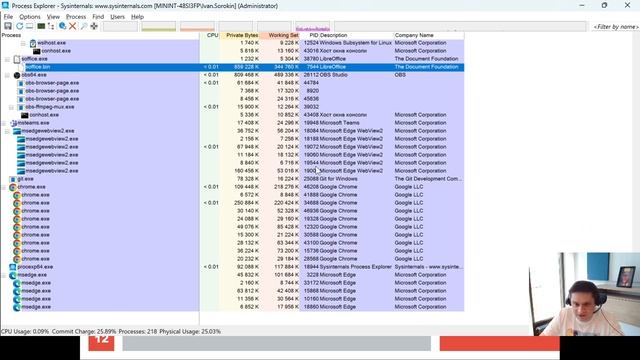Open the Help menu
Screen dimensions: 640x360
click(137, 17)
